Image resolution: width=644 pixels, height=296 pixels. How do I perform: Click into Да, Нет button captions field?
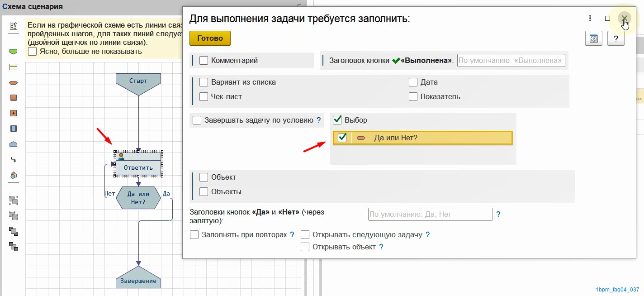pos(430,214)
